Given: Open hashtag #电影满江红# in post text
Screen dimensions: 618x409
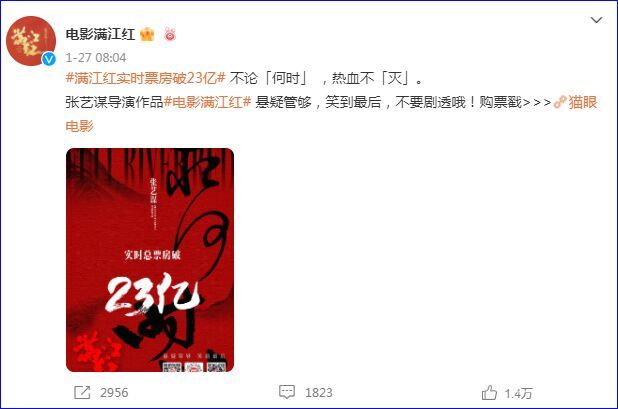Looking at the screenshot, I should pos(207,102).
